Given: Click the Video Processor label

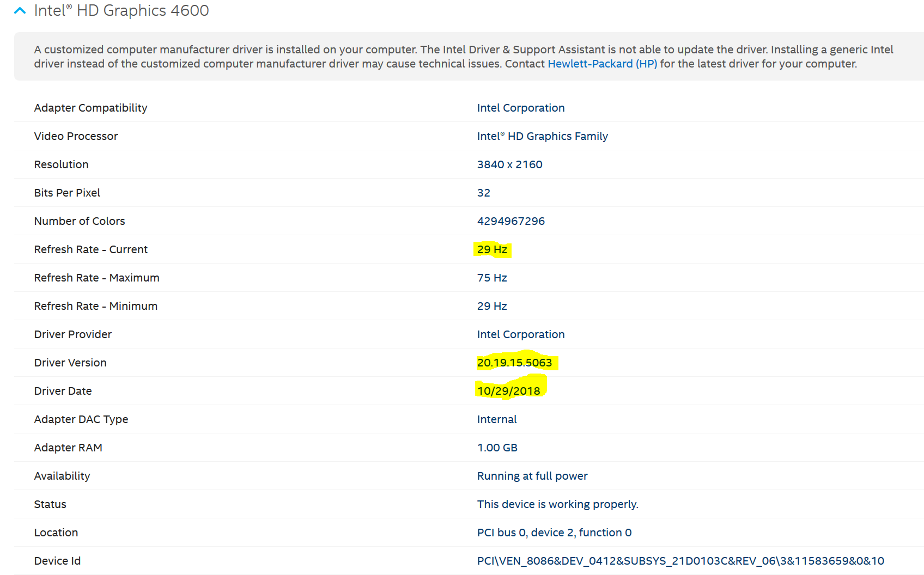Looking at the screenshot, I should pyautogui.click(x=76, y=136).
